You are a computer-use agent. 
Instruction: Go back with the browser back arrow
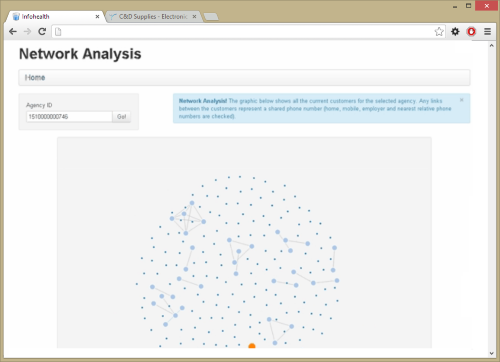pos(13,32)
